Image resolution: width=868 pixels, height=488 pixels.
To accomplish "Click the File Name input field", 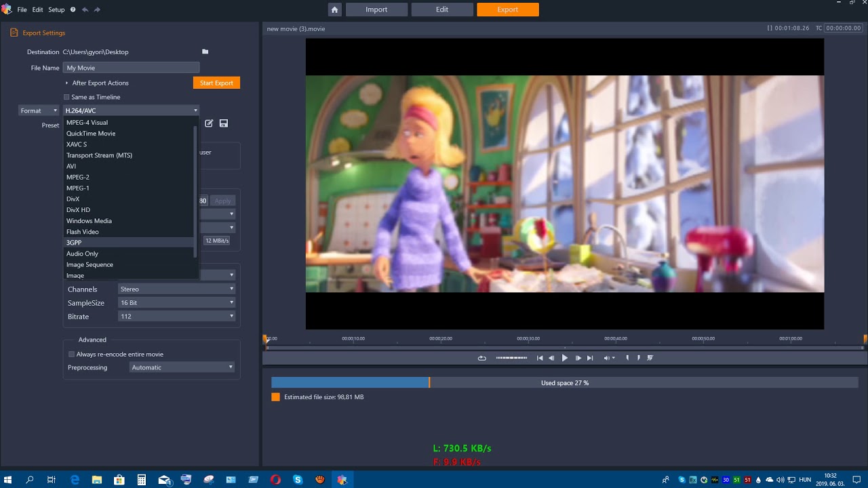I will [131, 68].
